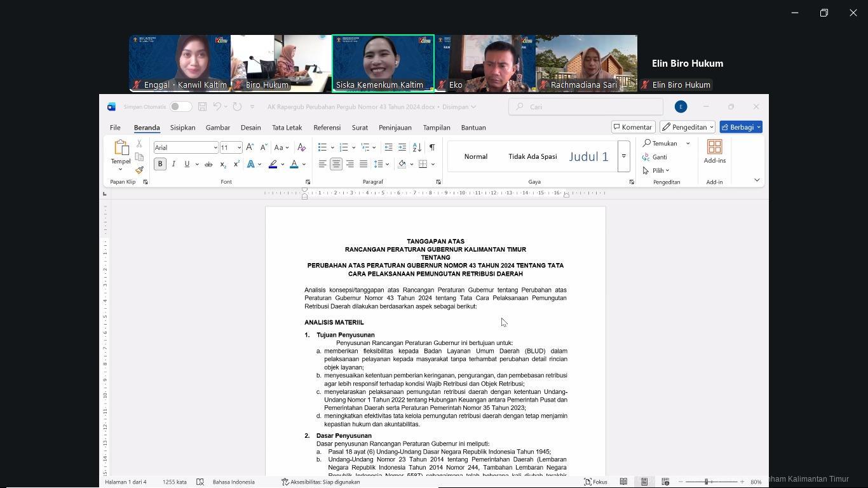Open the Tata Letak ribbon tab
Viewport: 868px width, 488px height.
click(287, 128)
